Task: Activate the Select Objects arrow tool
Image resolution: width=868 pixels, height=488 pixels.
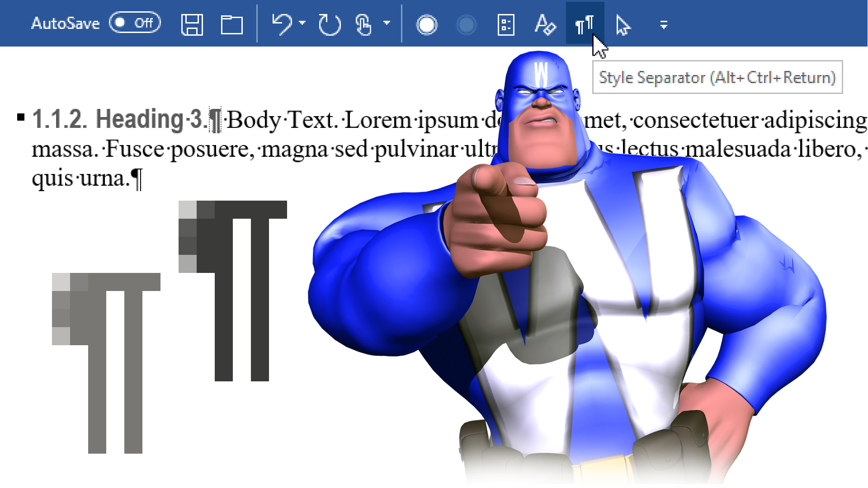Action: tap(623, 24)
